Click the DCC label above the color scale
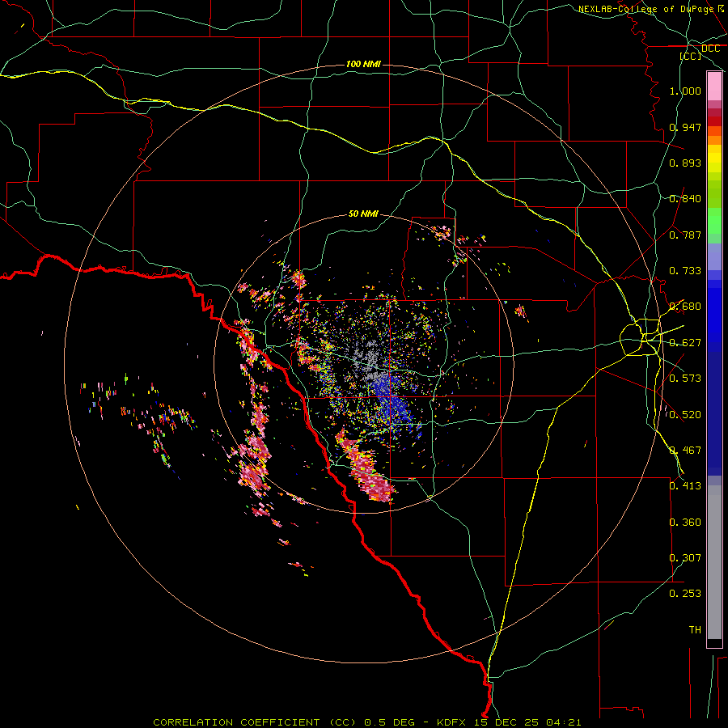The width and height of the screenshot is (728, 728). click(x=710, y=49)
